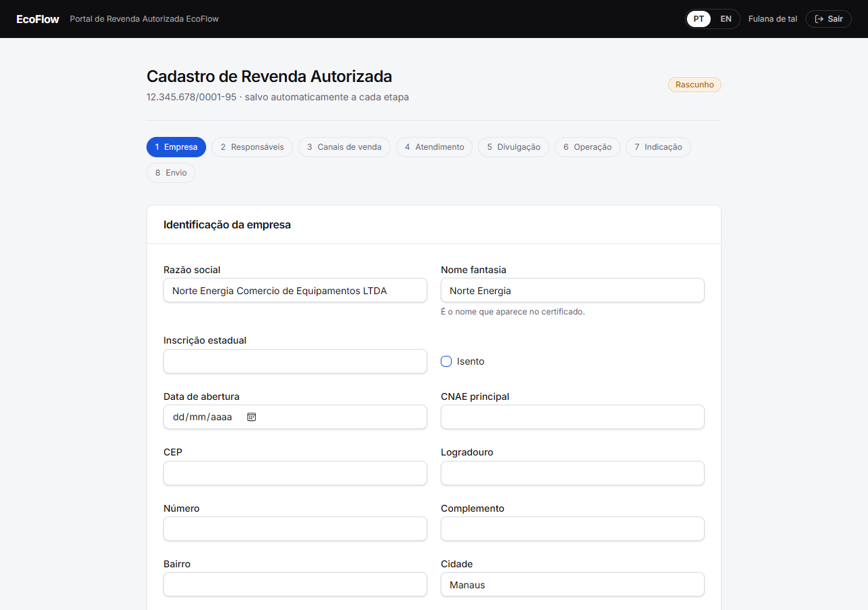Click the CNPJ text 12.345.678/0001-95
This screenshot has width=868, height=610.
[191, 97]
